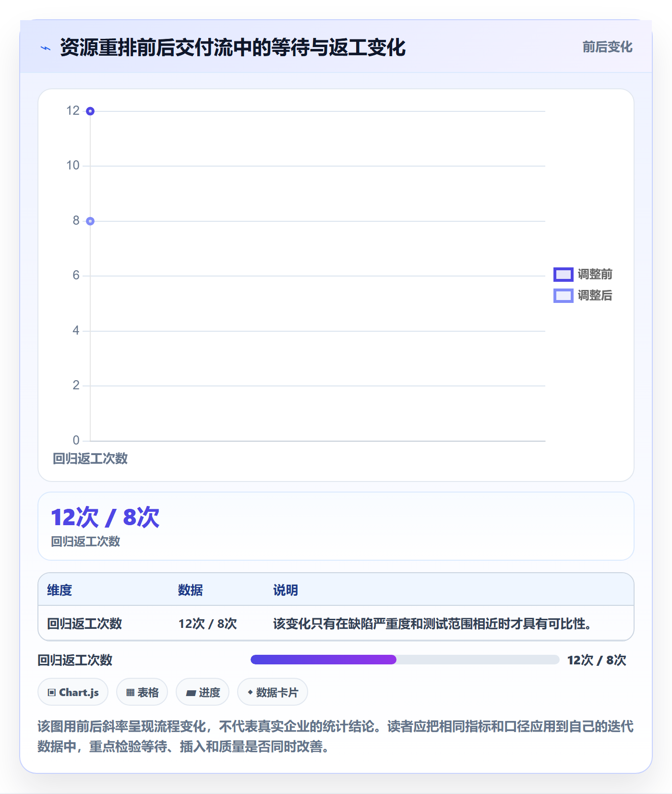
Task: Click the 调整前 data point at 12
Action: [x=90, y=111]
